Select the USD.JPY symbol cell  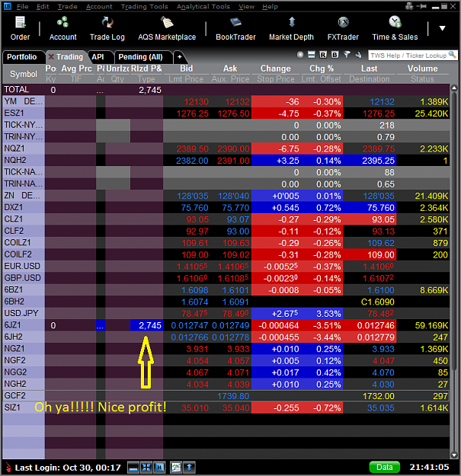coord(24,313)
